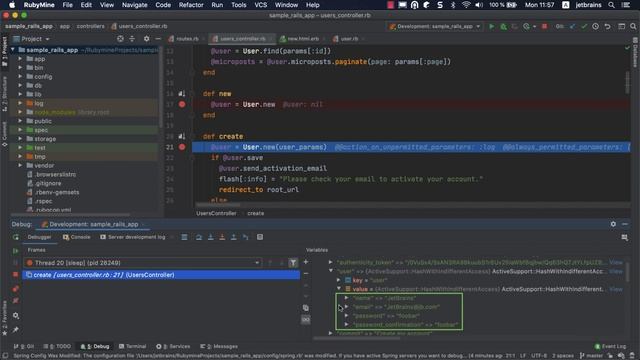Step over in the debugger toolbar
640x360 pixels.
click(199, 237)
